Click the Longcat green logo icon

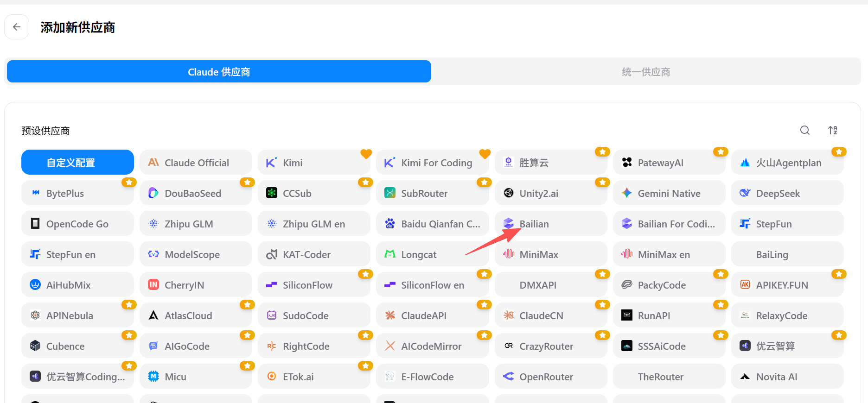pos(390,254)
